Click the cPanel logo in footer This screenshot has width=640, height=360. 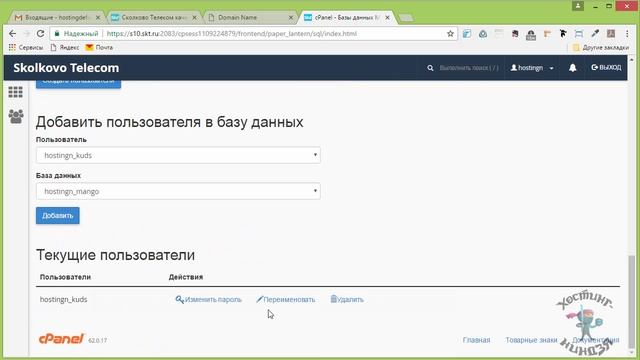(61, 339)
